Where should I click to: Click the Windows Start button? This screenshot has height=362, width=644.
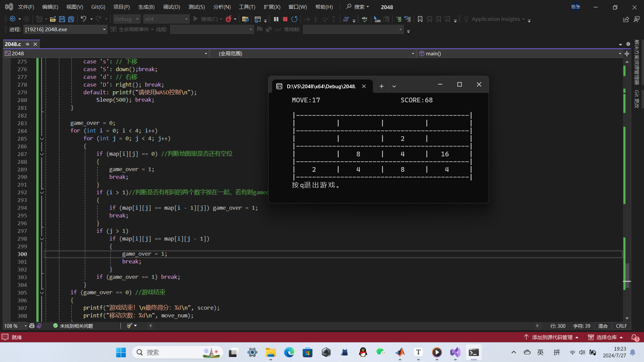(121, 352)
